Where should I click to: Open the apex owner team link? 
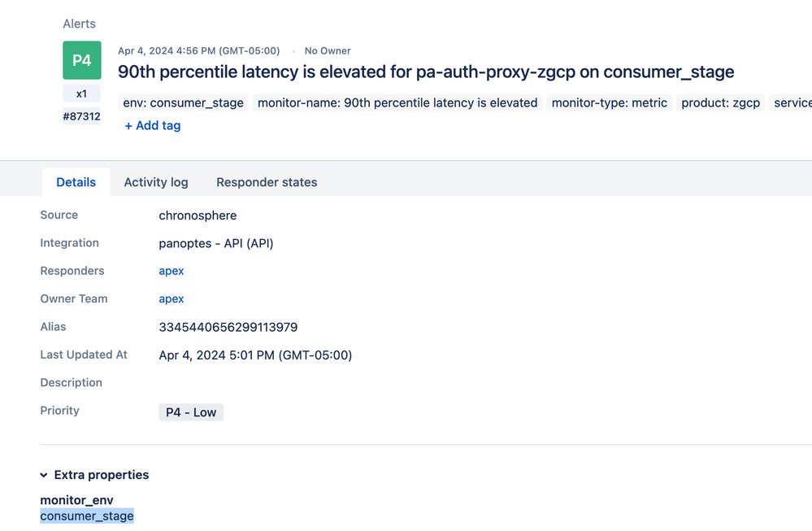[172, 298]
